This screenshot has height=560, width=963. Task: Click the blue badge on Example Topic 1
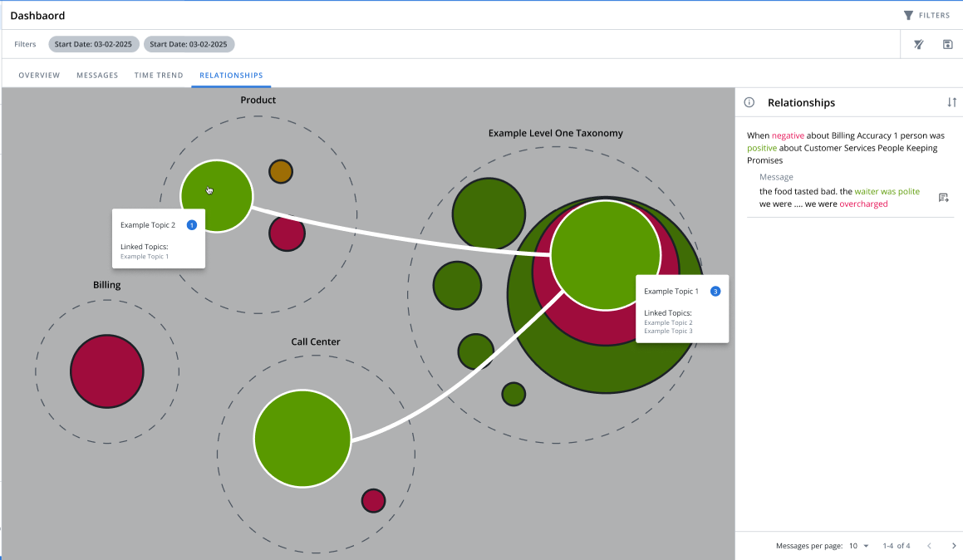tap(715, 292)
